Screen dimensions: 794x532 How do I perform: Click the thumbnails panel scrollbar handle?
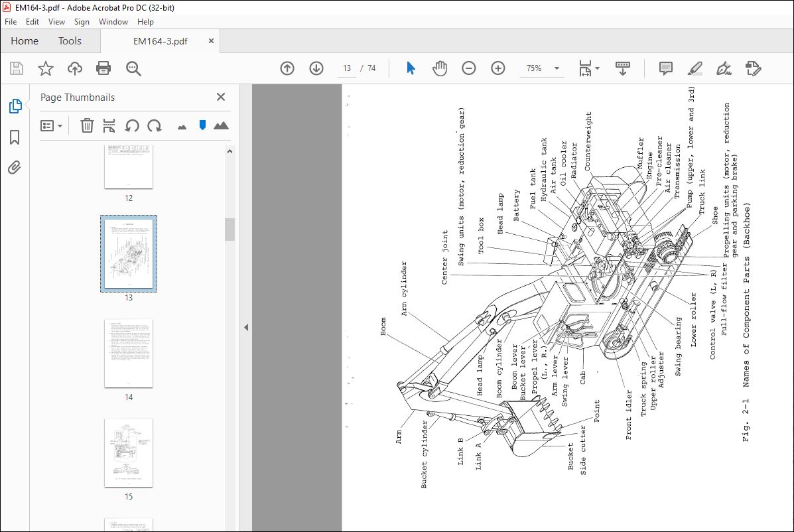(x=230, y=230)
